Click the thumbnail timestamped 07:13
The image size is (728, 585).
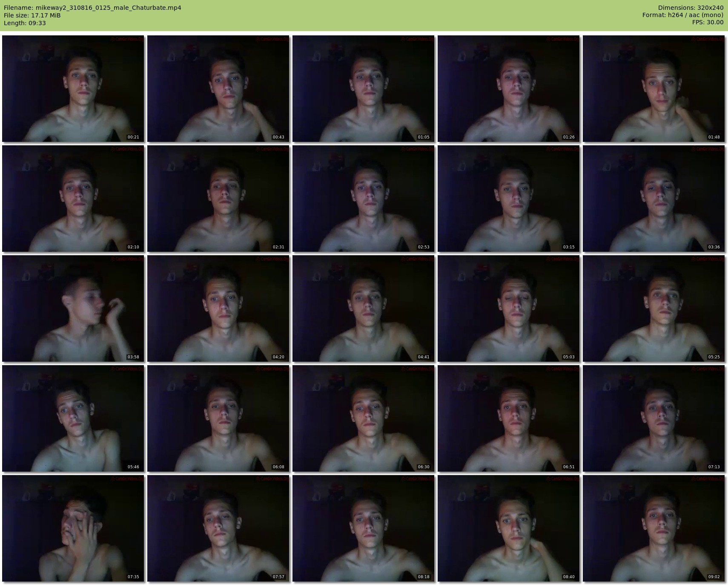click(653, 418)
